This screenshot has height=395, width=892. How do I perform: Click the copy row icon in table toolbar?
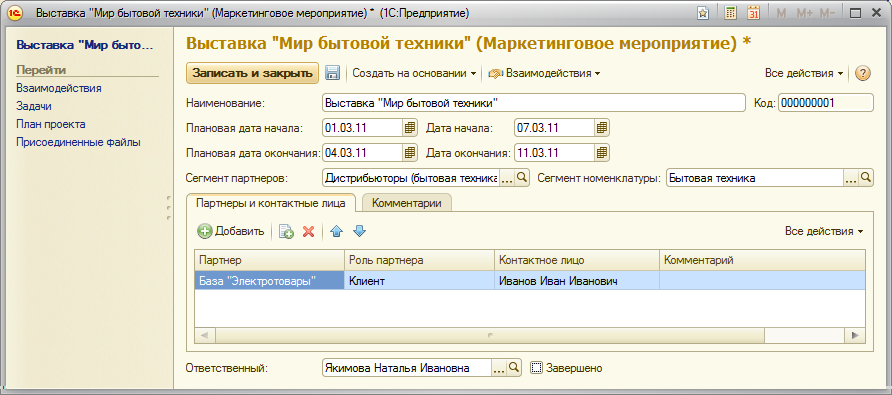point(286,231)
